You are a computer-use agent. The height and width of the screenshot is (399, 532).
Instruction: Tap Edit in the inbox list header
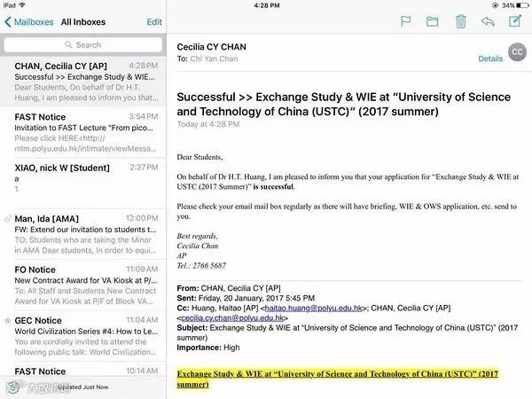click(154, 22)
